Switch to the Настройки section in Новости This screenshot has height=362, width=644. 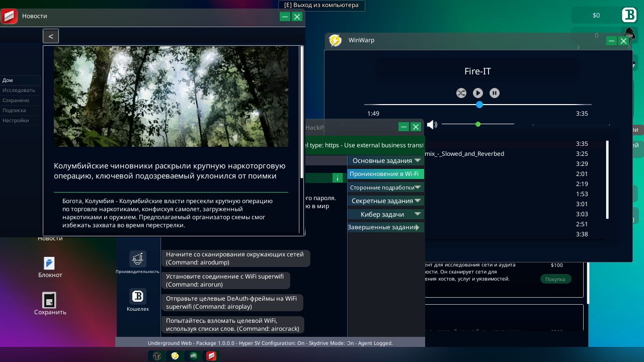(19, 120)
